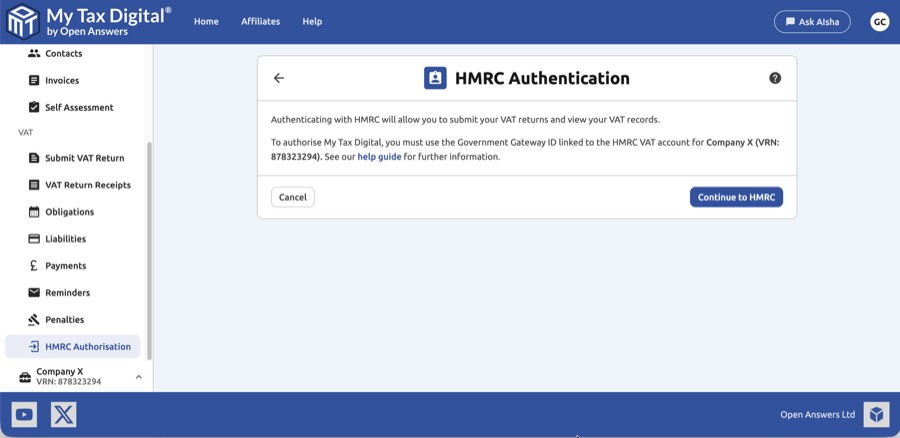Screen dimensions: 900x438
Task: Click the Submit VAT Return icon
Action: point(34,158)
